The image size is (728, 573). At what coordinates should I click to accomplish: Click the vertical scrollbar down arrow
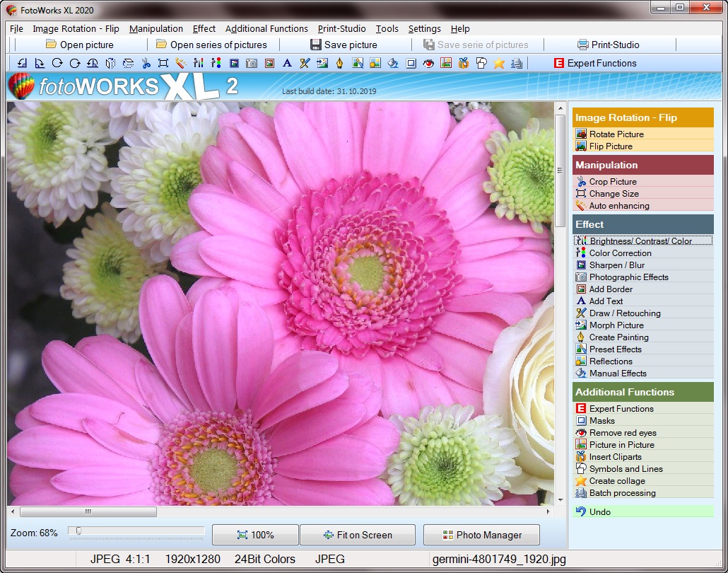(561, 500)
